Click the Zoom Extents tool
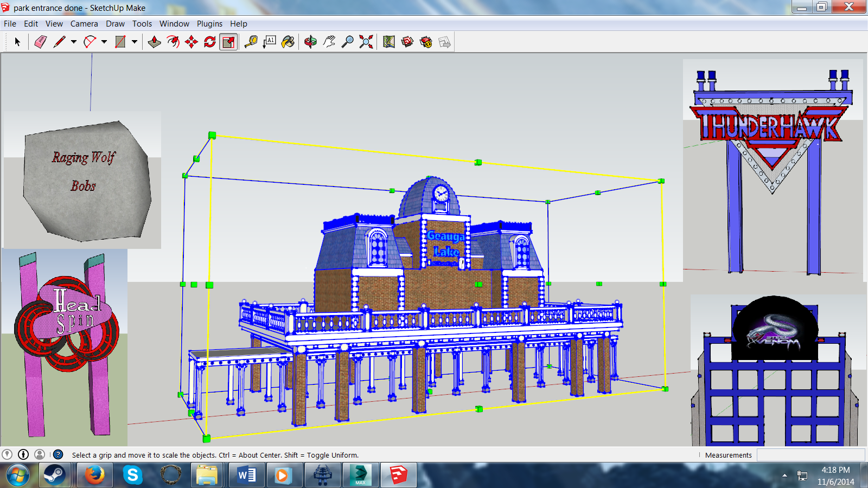This screenshot has height=488, width=868. (366, 42)
